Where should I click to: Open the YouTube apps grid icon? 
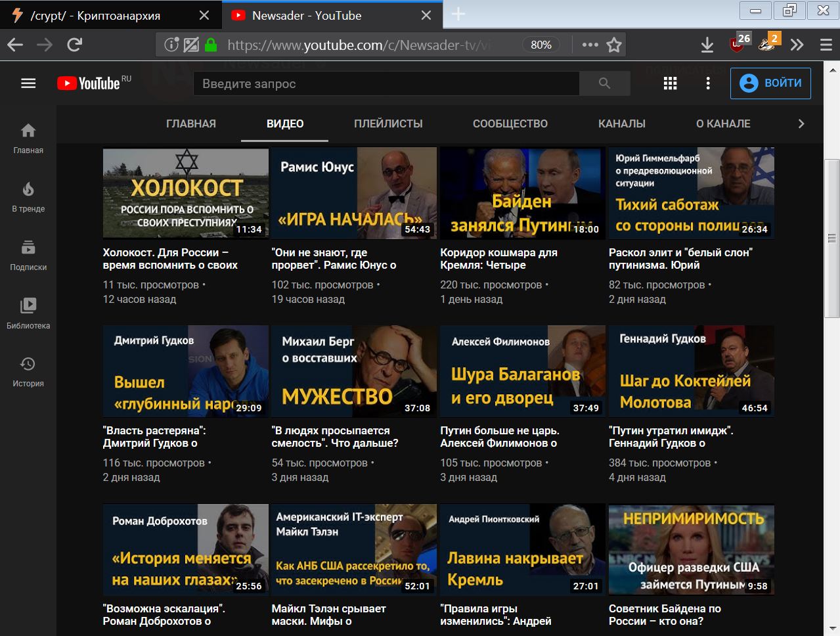point(670,83)
